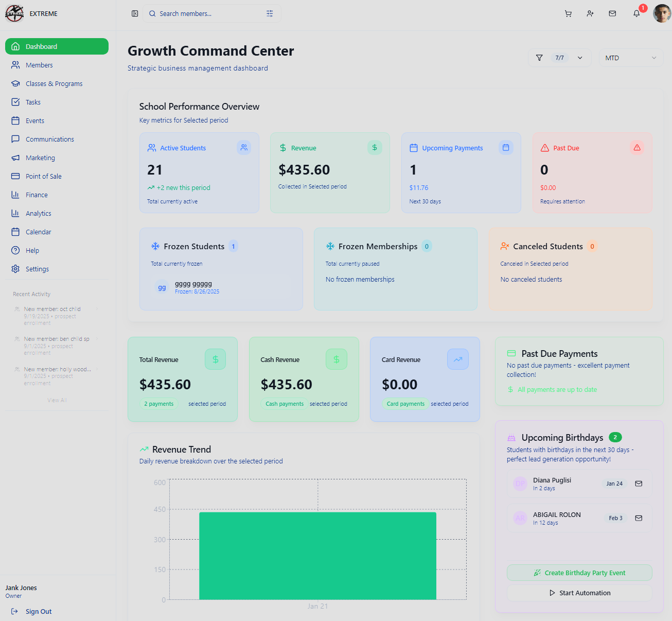672x621 pixels.
Task: Switch to the Members section
Action: pyautogui.click(x=39, y=65)
